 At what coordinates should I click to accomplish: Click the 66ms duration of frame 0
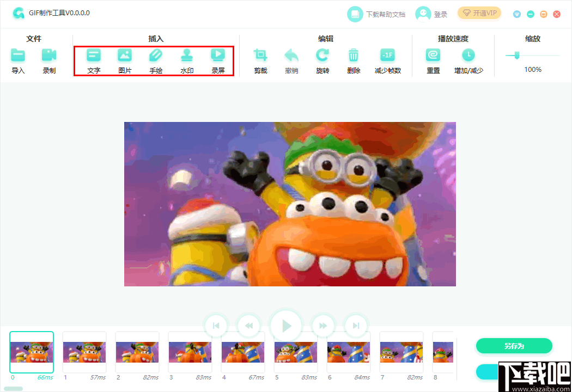(x=45, y=377)
